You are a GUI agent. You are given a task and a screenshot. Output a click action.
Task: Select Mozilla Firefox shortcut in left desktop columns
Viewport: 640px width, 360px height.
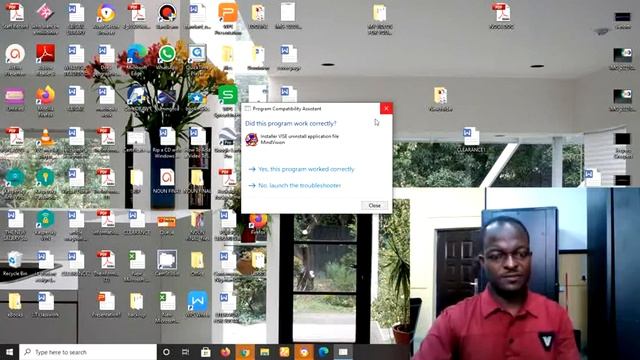[45, 100]
